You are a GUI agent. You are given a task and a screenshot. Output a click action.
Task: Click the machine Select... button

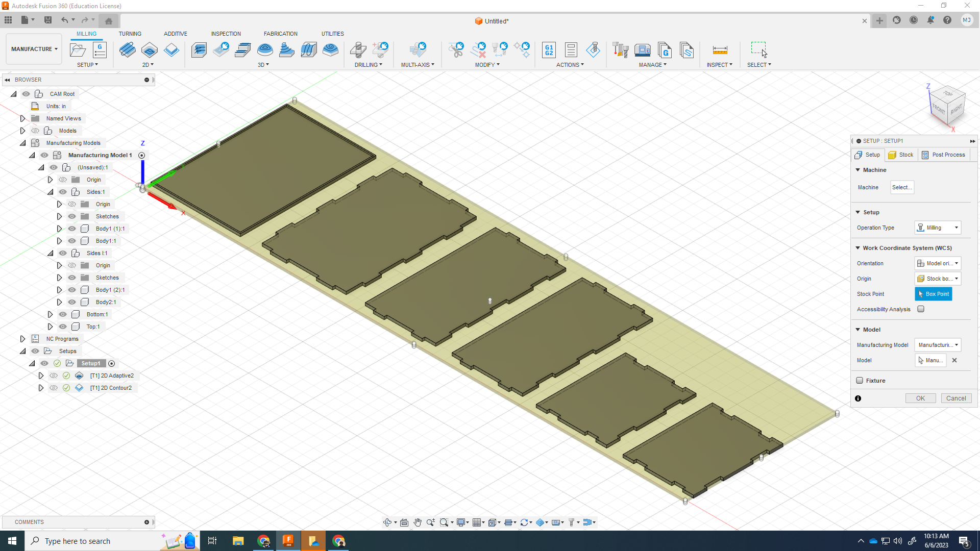point(901,187)
